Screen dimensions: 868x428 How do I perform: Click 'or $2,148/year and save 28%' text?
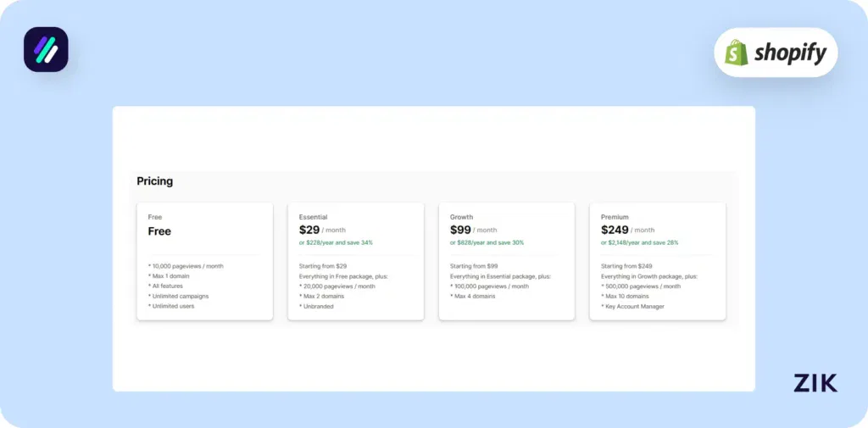640,242
